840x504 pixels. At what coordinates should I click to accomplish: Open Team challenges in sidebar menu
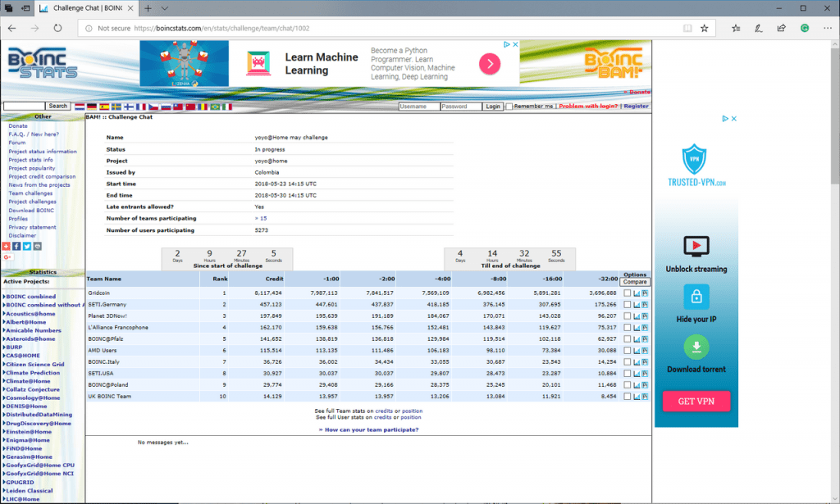pyautogui.click(x=30, y=193)
